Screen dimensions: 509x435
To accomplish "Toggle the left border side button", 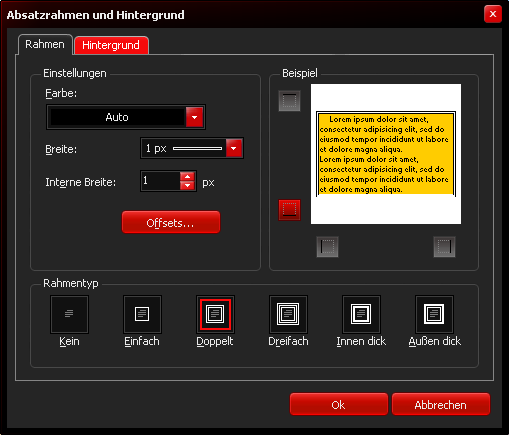I will [327, 247].
